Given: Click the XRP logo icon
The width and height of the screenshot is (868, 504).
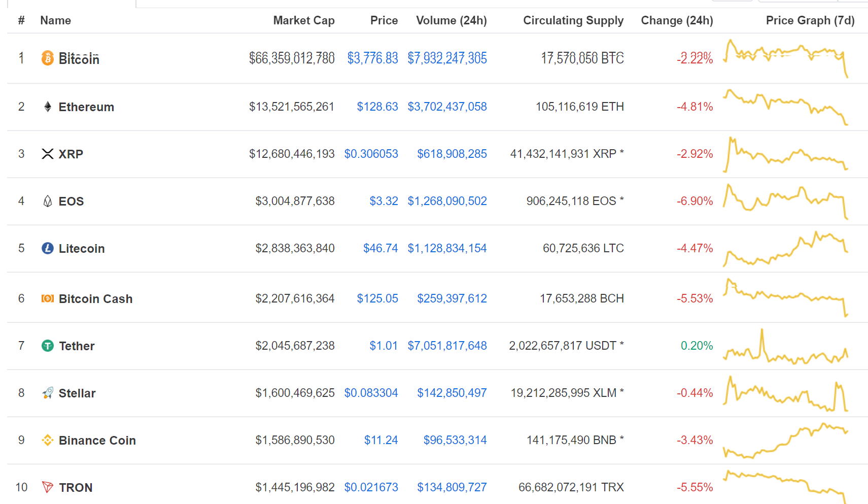Looking at the screenshot, I should [x=48, y=154].
